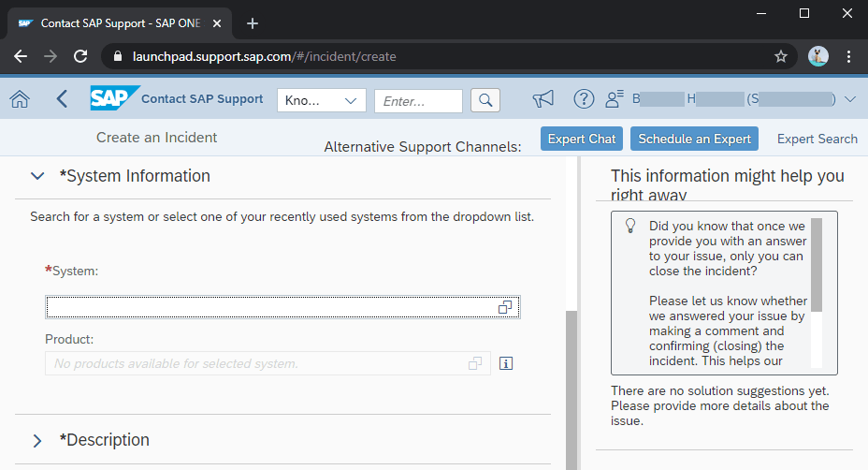Open the Chrome profile avatar
Screen dimensions: 868x470
pyautogui.click(x=818, y=56)
